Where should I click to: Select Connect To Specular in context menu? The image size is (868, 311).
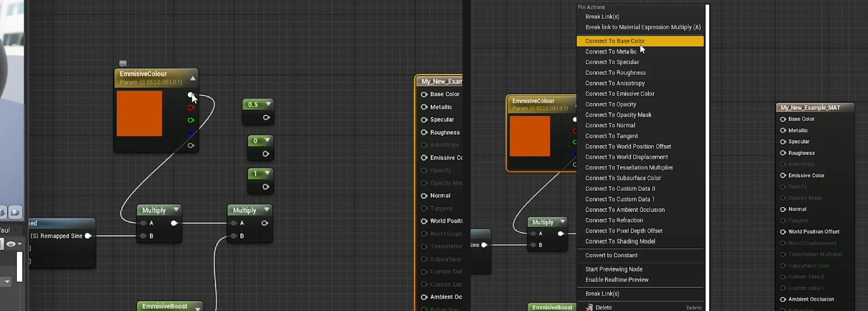click(640, 62)
